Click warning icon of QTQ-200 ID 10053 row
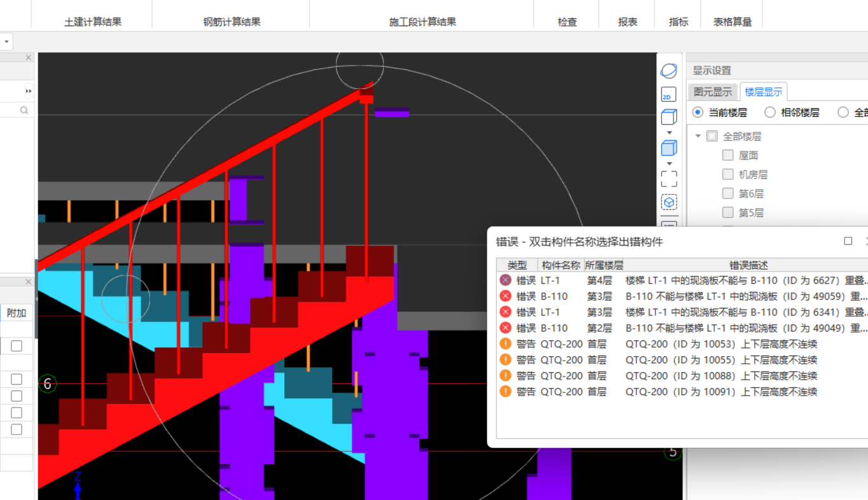This screenshot has width=868, height=500. (x=506, y=344)
